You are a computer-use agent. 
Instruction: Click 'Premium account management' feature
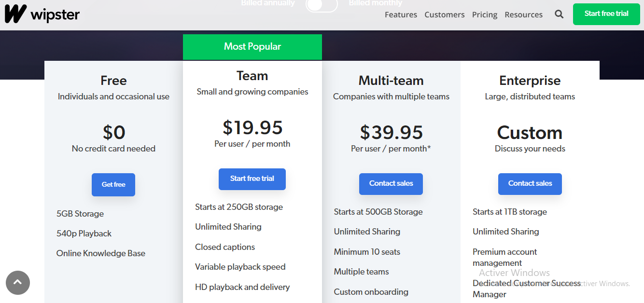[505, 257]
